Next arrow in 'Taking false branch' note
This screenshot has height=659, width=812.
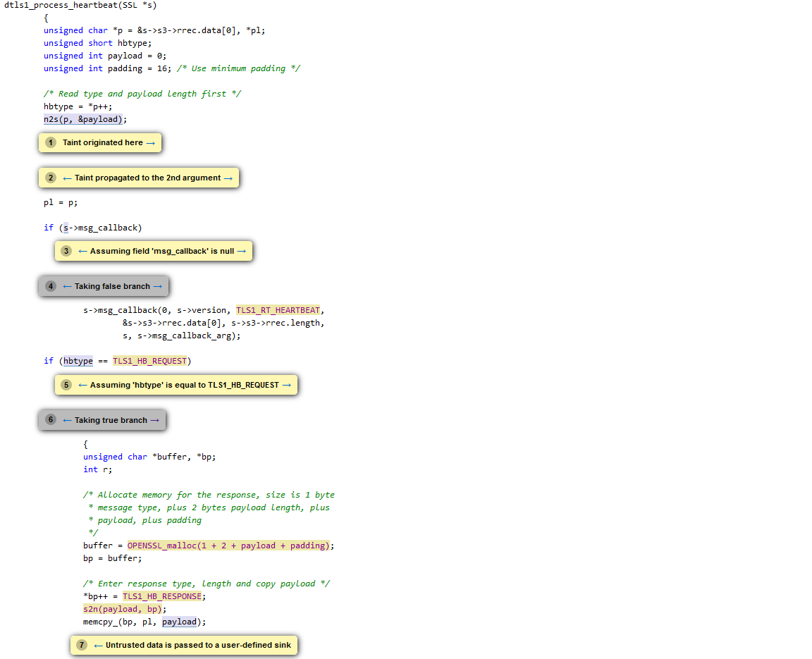click(x=158, y=286)
